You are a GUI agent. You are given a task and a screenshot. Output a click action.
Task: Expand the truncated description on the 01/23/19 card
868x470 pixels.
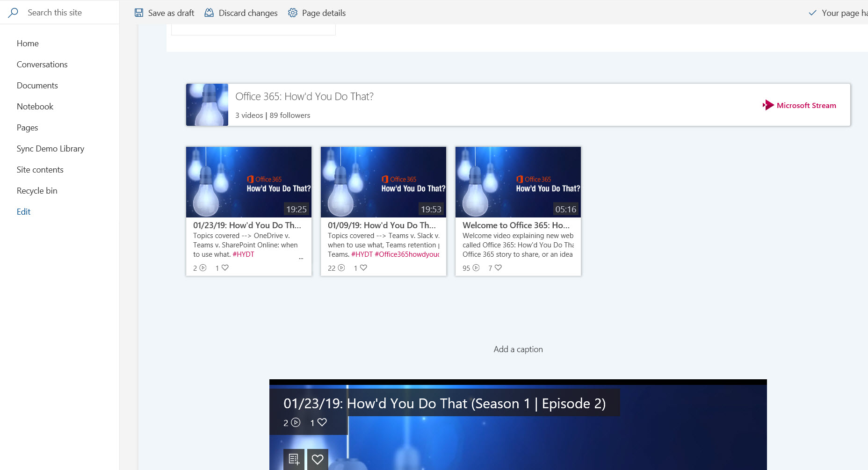point(301,258)
